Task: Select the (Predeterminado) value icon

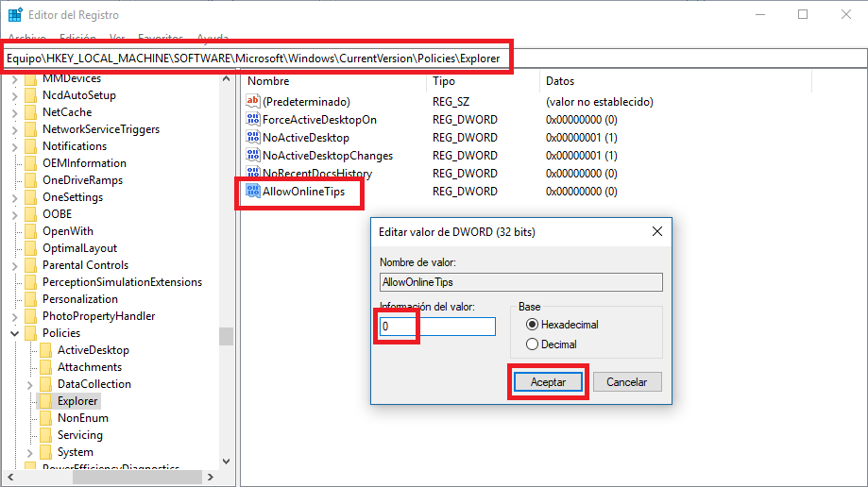Action: tap(253, 101)
